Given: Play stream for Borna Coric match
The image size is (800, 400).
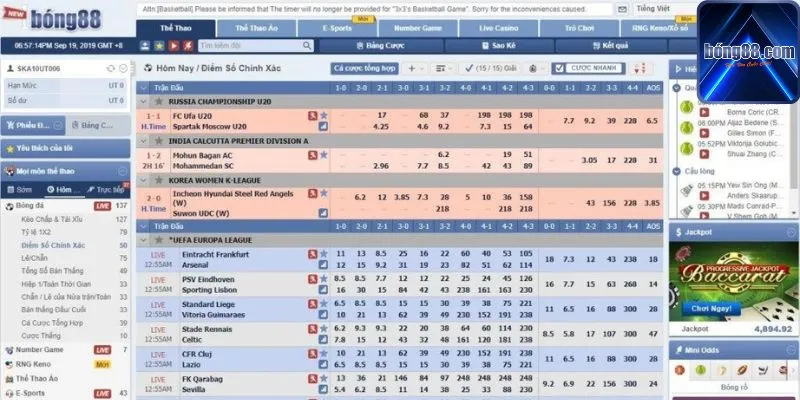Looking at the screenshot, I should point(704,112).
